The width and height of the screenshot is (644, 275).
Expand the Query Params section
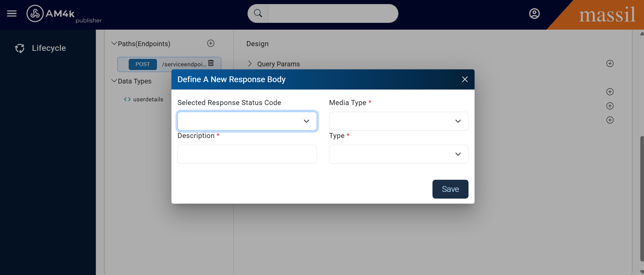click(250, 64)
